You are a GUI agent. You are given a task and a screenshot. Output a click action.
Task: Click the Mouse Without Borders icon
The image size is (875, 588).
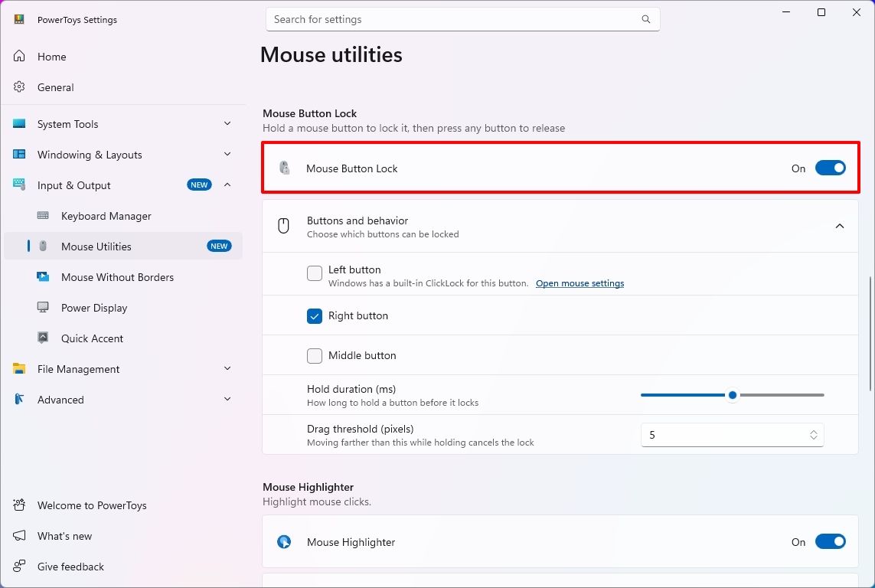(43, 276)
